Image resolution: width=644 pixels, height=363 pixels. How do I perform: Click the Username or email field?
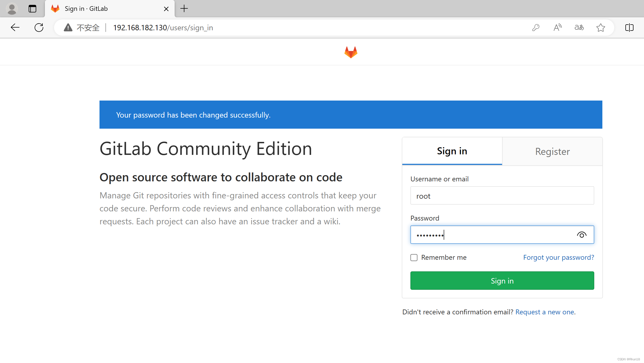[502, 196]
